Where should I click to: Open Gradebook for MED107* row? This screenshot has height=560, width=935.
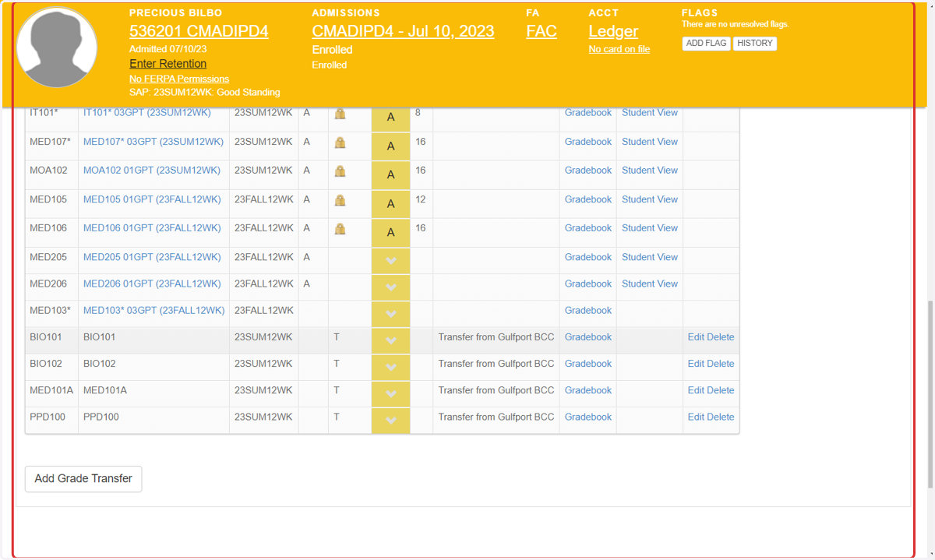pyautogui.click(x=588, y=142)
